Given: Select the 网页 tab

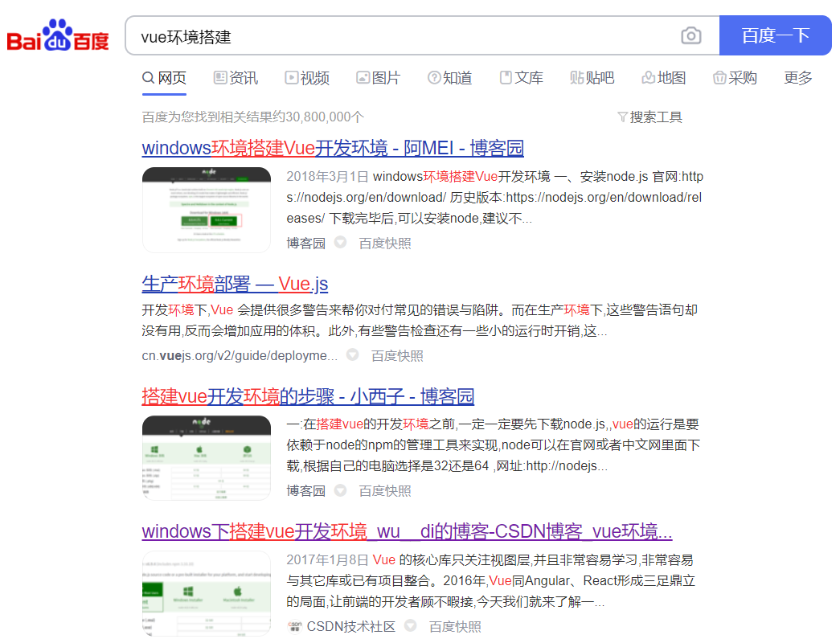Looking at the screenshot, I should 165,78.
